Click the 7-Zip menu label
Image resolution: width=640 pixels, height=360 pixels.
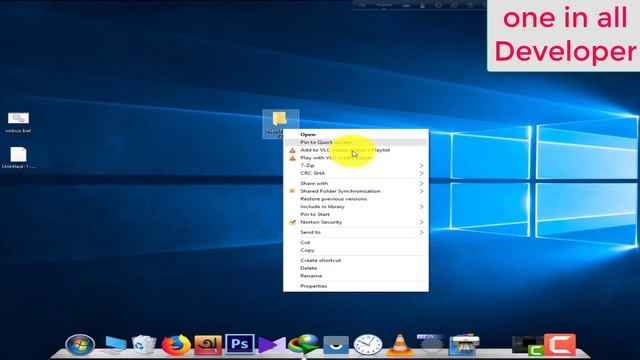(307, 166)
